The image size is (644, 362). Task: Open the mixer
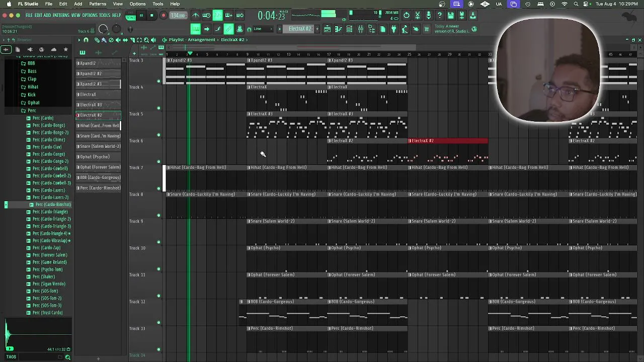[x=360, y=29]
